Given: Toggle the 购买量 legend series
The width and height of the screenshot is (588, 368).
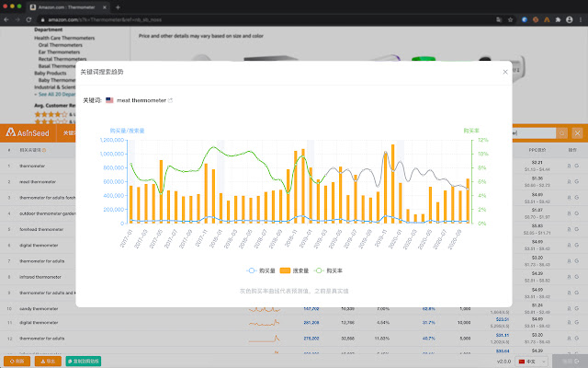Looking at the screenshot, I should [x=262, y=271].
